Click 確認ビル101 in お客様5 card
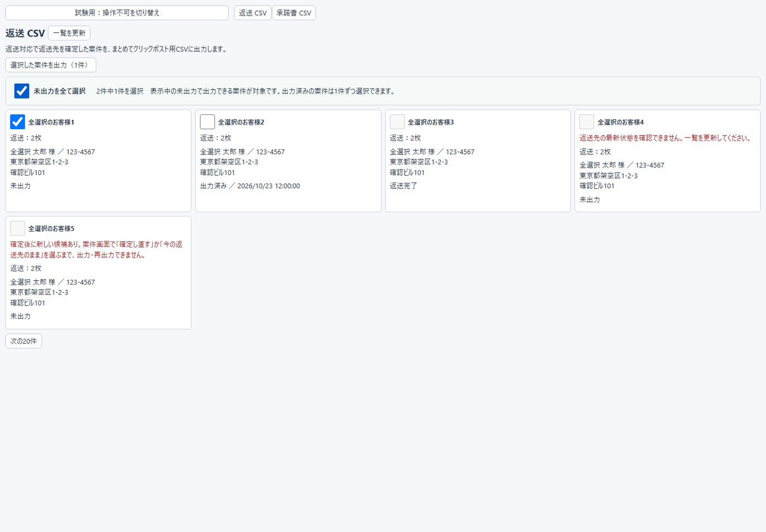 [28, 303]
